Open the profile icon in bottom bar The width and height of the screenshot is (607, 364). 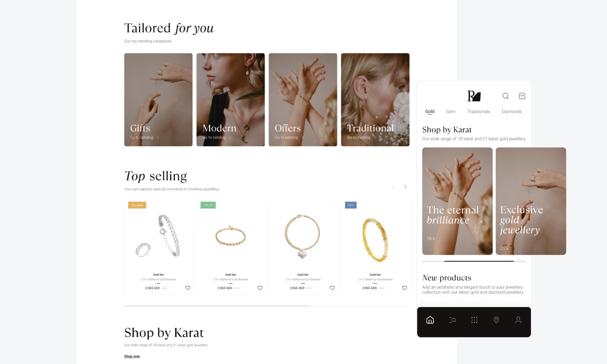[518, 320]
